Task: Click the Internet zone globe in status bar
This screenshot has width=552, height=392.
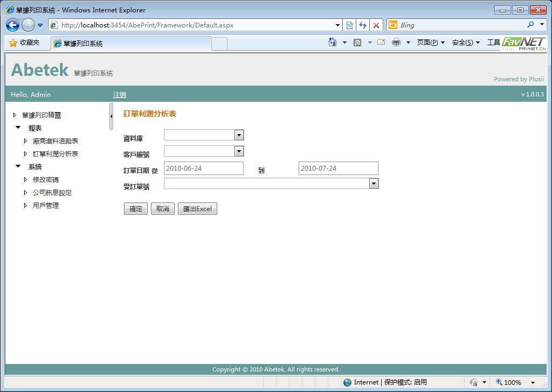Action: tap(348, 382)
